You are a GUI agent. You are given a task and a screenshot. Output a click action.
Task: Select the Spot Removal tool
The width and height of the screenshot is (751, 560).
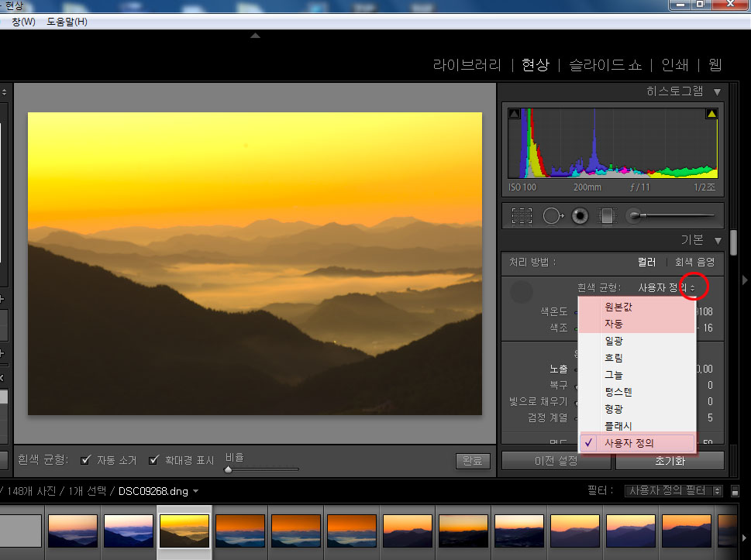point(551,216)
